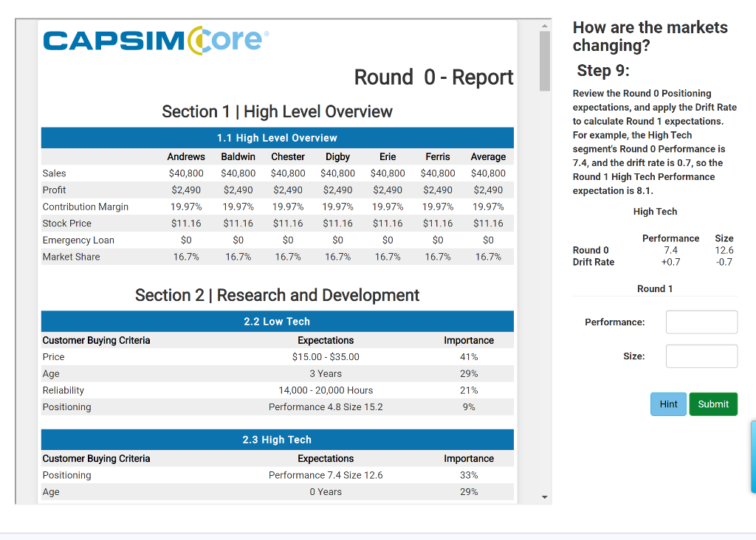Click the 1.1 High Level Overview banner

[x=278, y=138]
